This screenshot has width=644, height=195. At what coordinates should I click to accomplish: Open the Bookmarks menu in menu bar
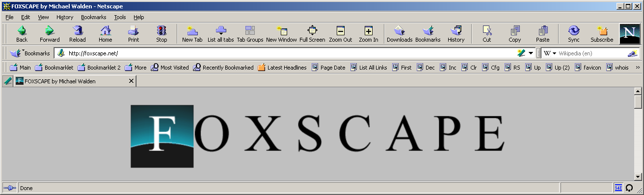(93, 17)
